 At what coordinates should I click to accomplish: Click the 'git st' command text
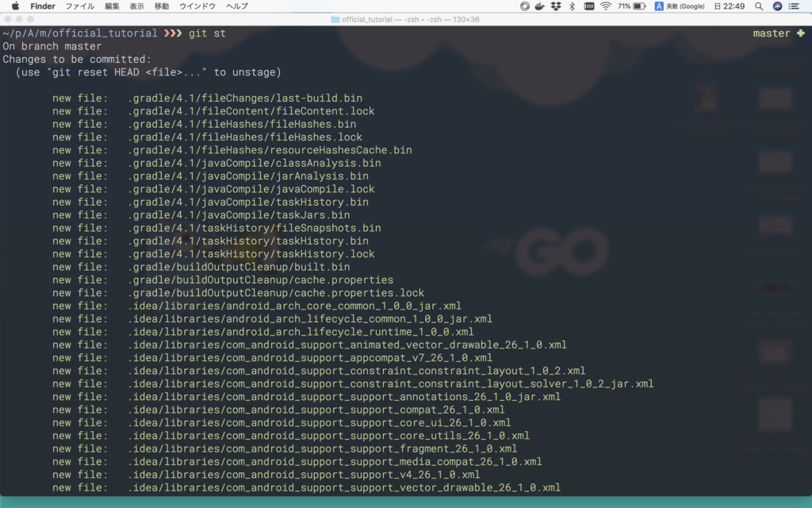coord(207,33)
